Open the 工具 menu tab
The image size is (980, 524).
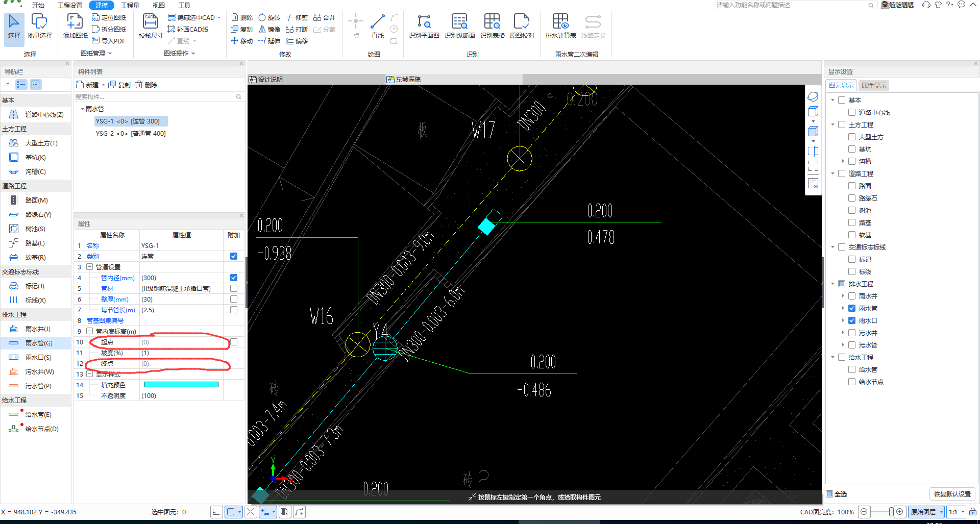tap(184, 5)
